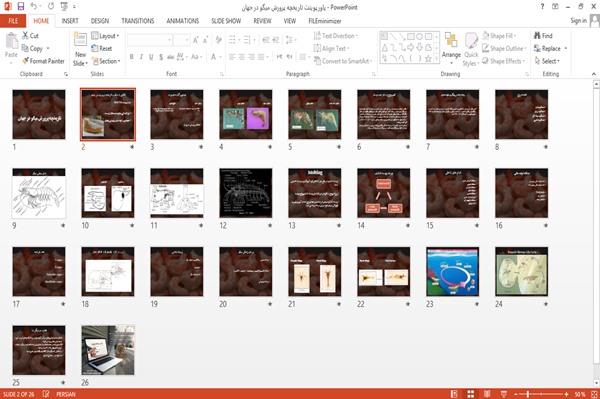
Task: Select slide 23 thumbnail with blue diagram
Action: click(452, 272)
